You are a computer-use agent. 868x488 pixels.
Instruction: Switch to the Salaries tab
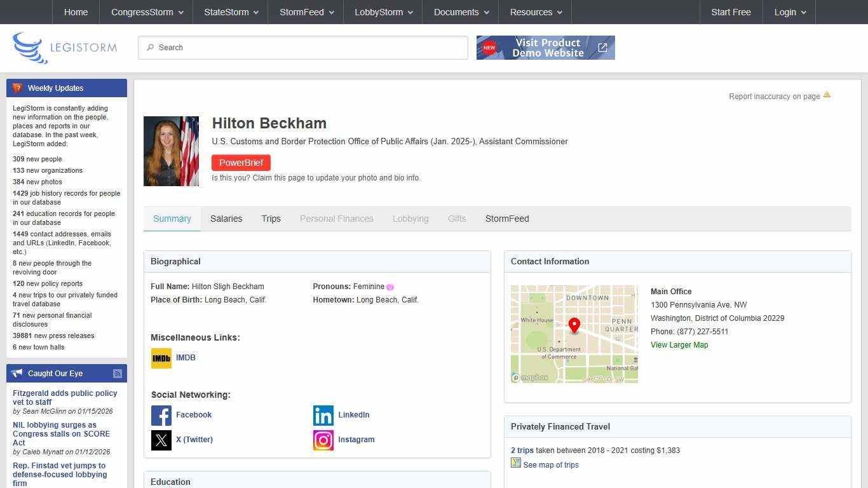pos(226,219)
